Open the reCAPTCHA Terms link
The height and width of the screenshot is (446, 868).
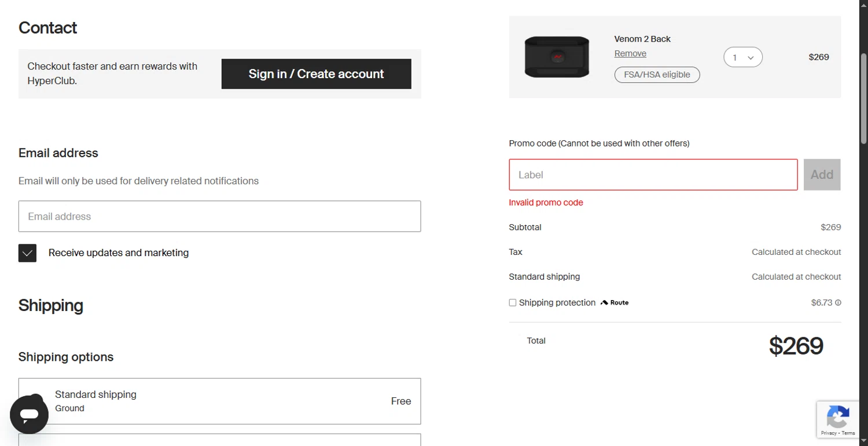tap(849, 433)
